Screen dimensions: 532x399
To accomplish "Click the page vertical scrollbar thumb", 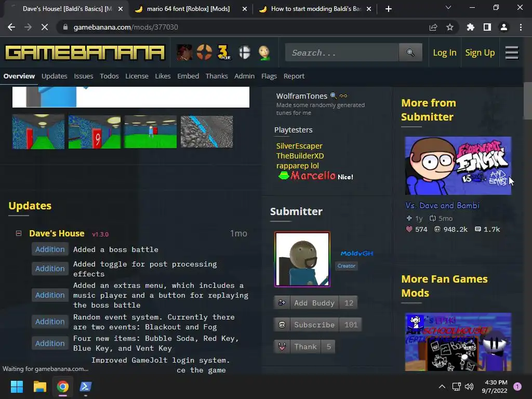I will coord(528,101).
